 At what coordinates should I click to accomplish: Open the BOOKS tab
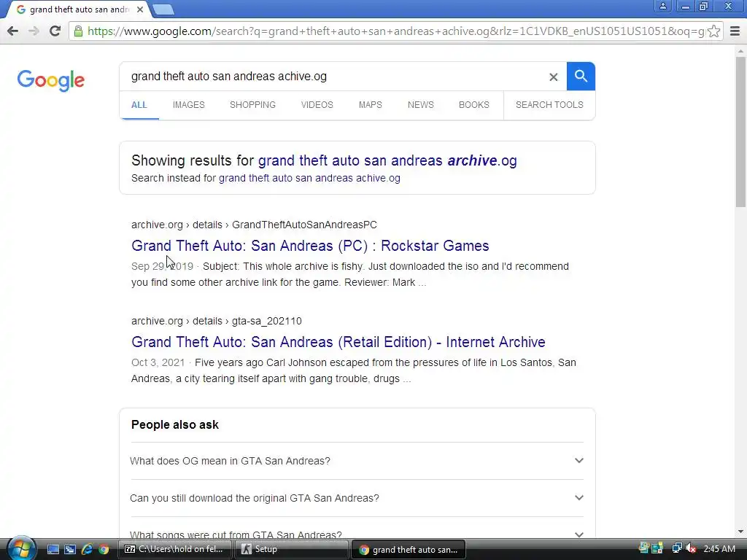[474, 105]
